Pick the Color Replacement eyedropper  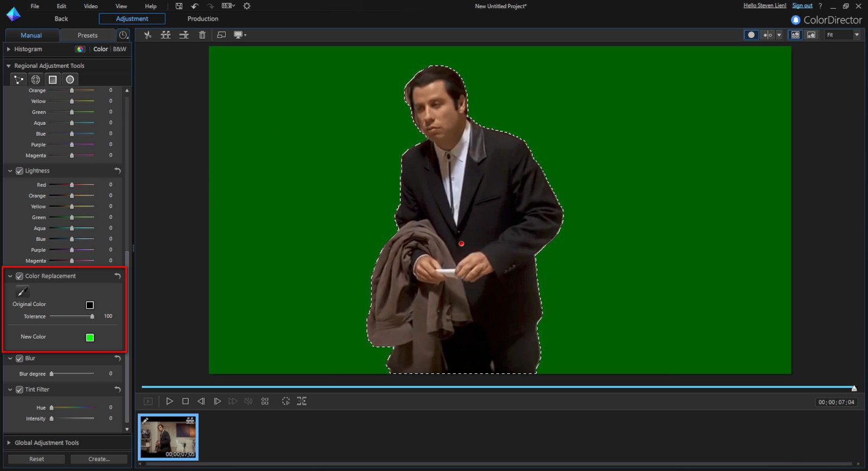pyautogui.click(x=22, y=291)
